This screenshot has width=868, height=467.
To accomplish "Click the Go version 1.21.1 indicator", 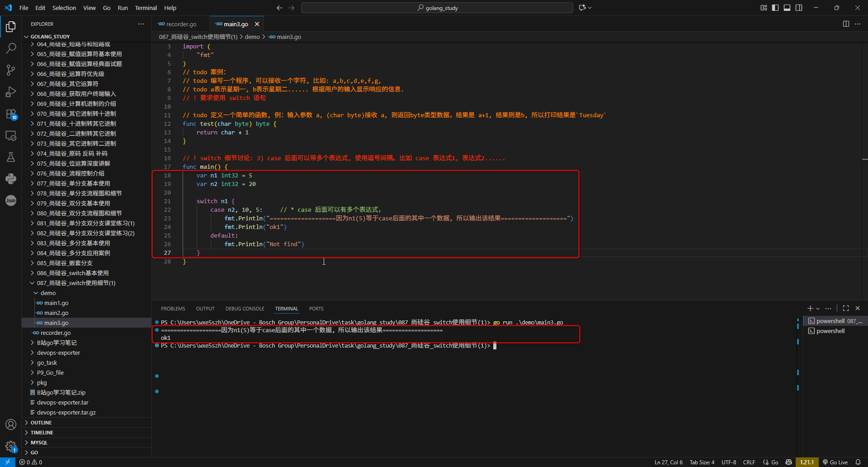I will click(807, 462).
